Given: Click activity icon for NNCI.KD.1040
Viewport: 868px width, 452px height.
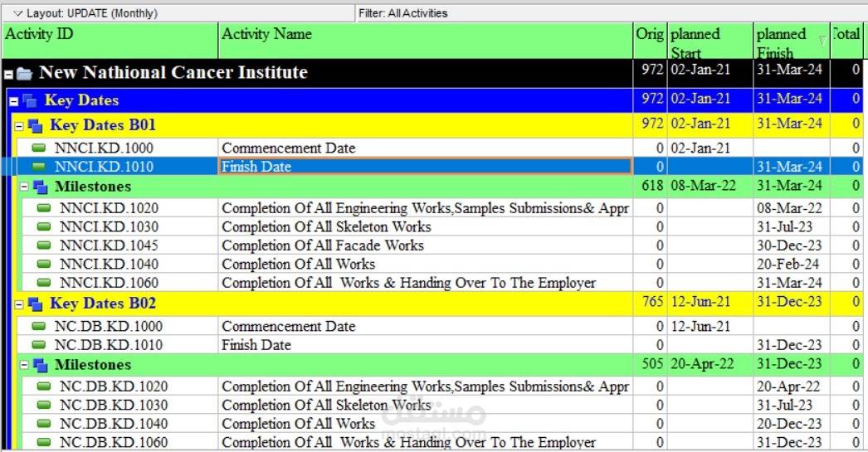Looking at the screenshot, I should (x=44, y=265).
